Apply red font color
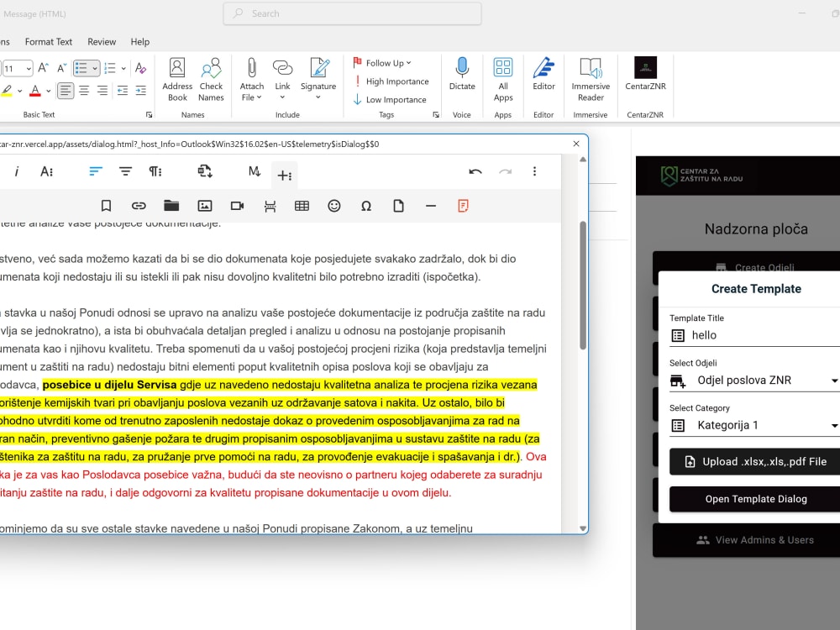 (35, 91)
